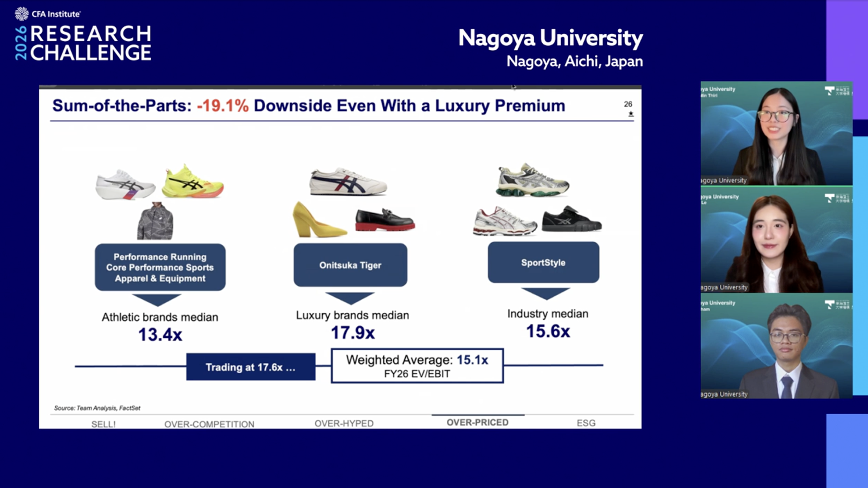Select the top presenter video thumbnail

click(776, 134)
